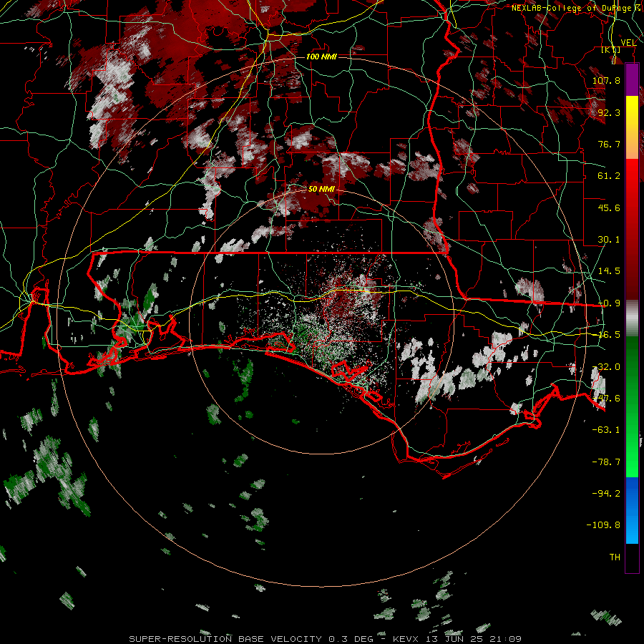The width and height of the screenshot is (644, 644).
Task: Pick the yellow-orange segment of velocity colorbar
Action: [632, 127]
